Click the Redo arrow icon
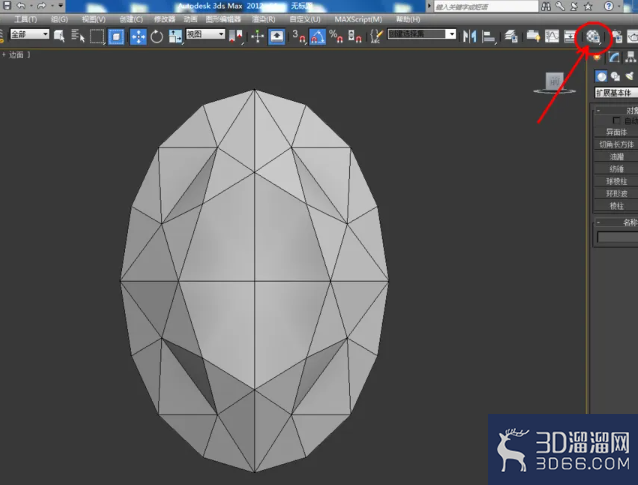The width and height of the screenshot is (638, 485). 42,5
